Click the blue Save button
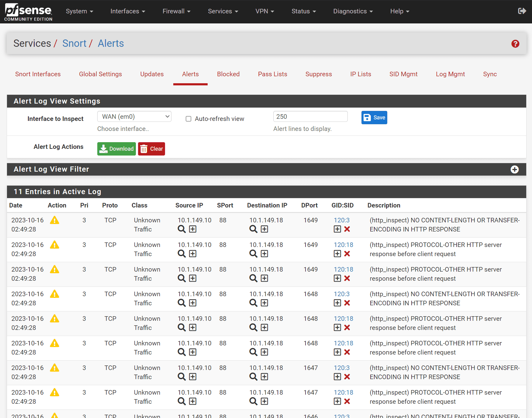The image size is (532, 418). 374,118
